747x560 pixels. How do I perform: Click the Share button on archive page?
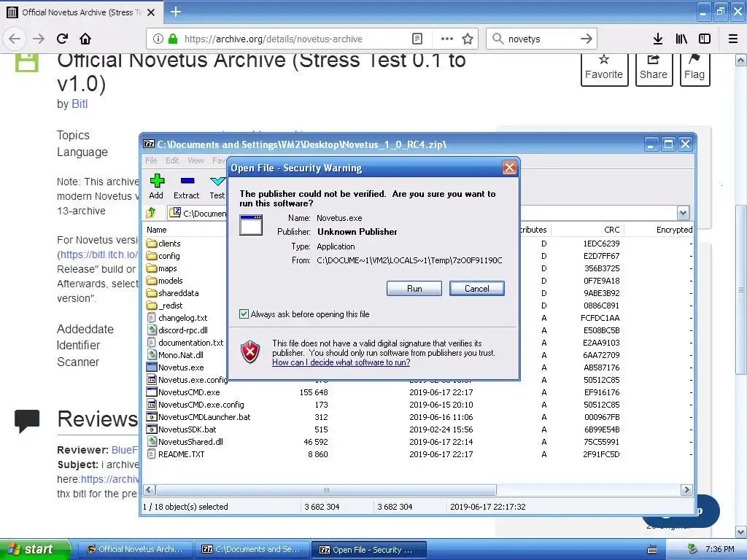click(654, 69)
